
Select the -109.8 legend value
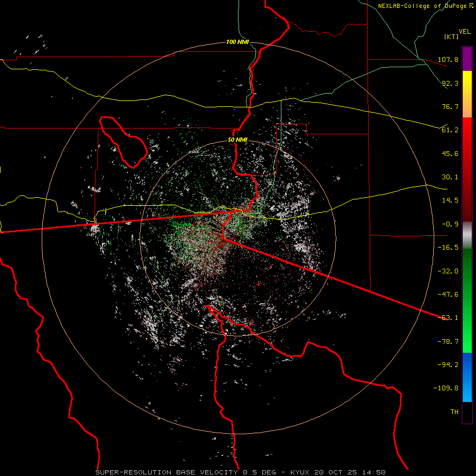[x=446, y=388]
